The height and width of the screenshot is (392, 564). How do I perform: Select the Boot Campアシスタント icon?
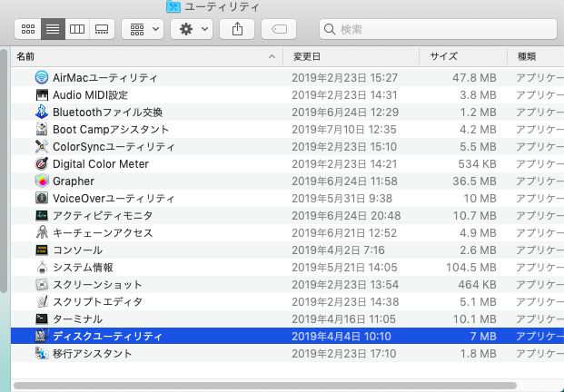coord(42,130)
